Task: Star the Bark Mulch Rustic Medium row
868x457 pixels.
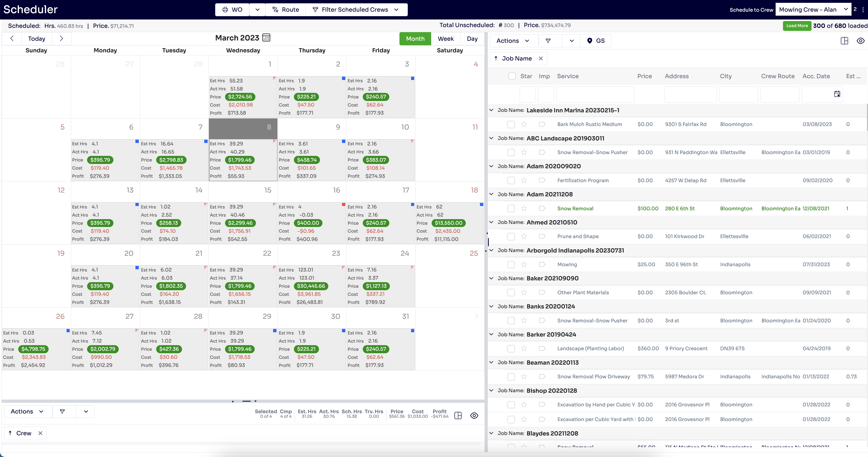Action: coord(524,124)
